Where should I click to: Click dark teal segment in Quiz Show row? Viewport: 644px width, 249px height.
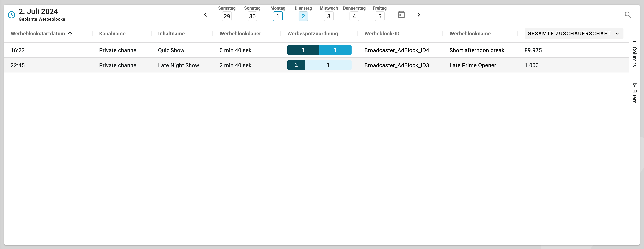303,50
